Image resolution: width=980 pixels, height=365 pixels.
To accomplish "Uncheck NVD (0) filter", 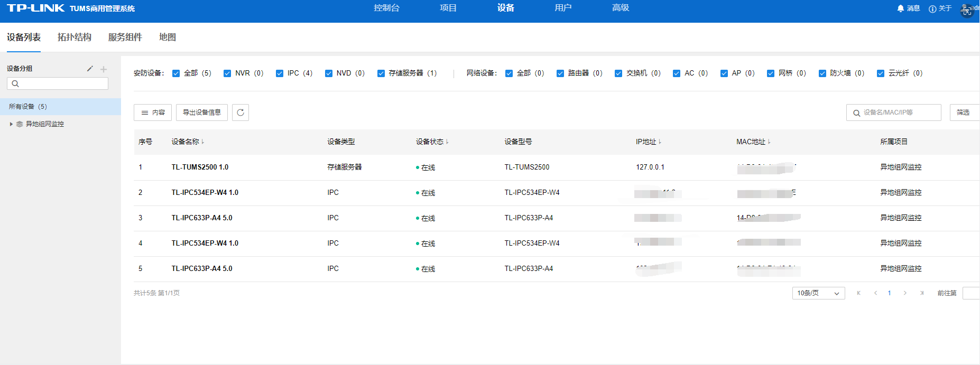I will 329,73.
